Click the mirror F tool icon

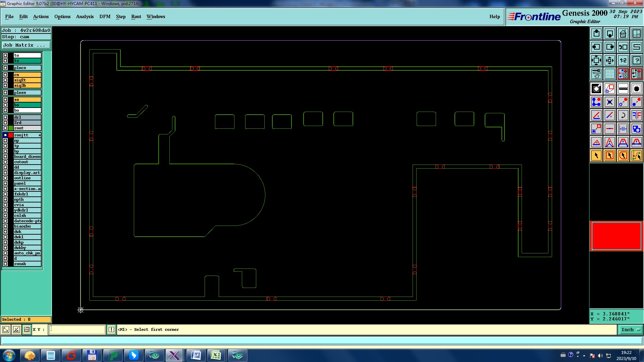[x=636, y=115]
